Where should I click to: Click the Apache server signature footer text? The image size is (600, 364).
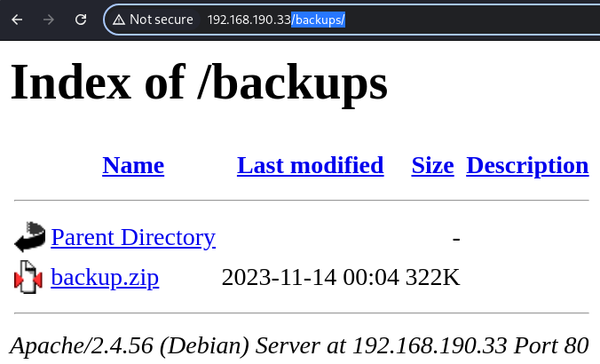tap(299, 345)
